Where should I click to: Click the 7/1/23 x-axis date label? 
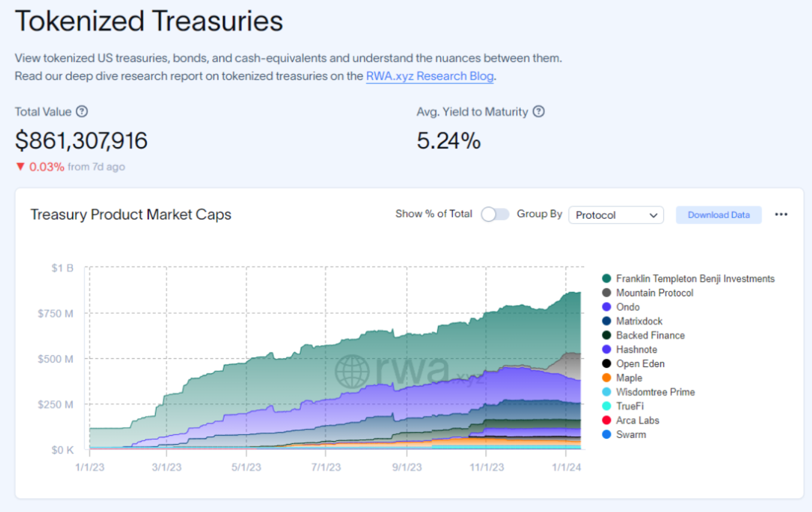click(325, 467)
